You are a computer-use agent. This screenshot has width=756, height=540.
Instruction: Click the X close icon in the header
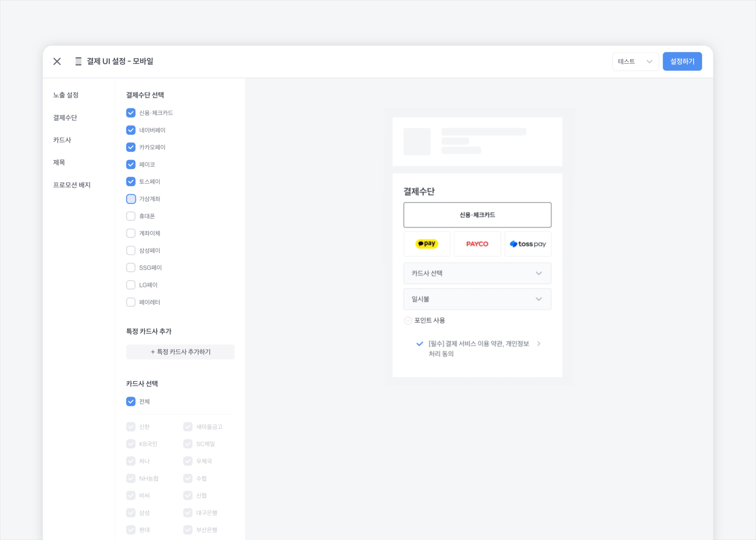[57, 61]
